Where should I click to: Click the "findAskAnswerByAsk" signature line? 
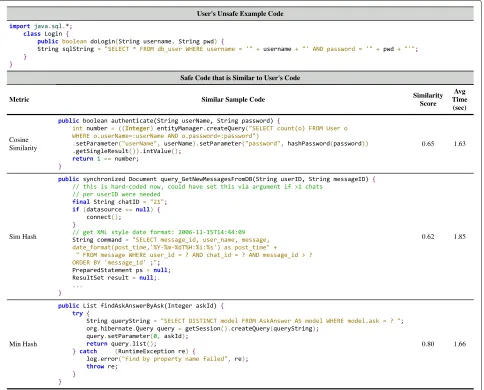(x=141, y=306)
